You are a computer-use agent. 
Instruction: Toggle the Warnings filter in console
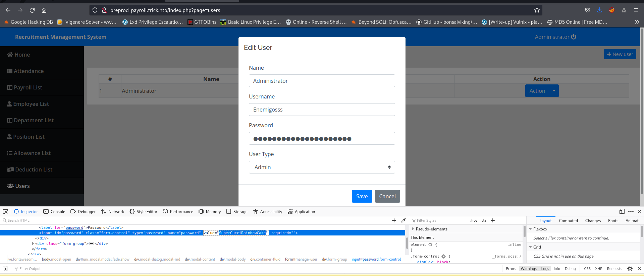[529, 269]
